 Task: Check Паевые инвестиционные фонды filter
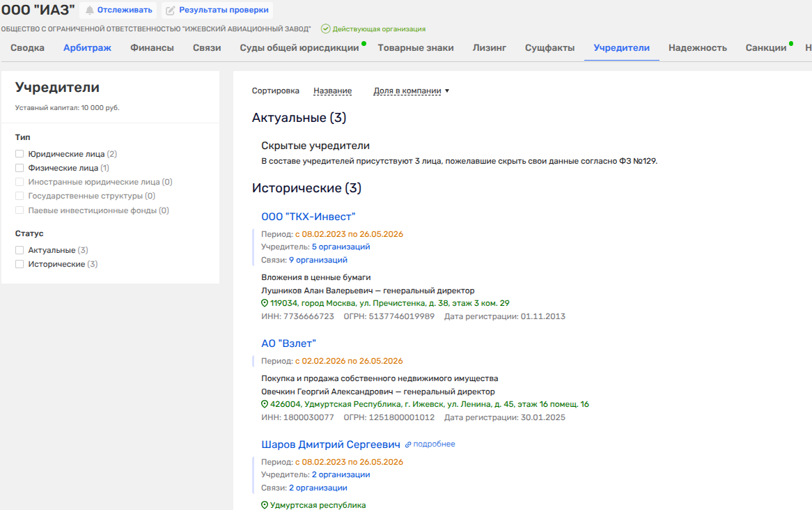19,210
